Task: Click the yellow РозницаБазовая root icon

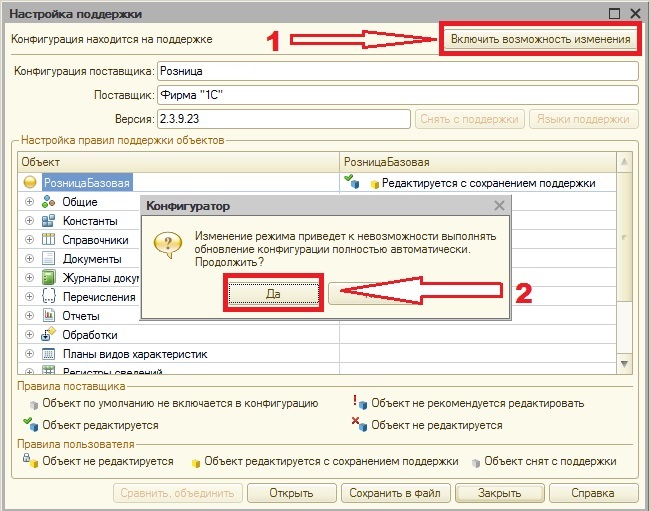Action: [x=30, y=183]
